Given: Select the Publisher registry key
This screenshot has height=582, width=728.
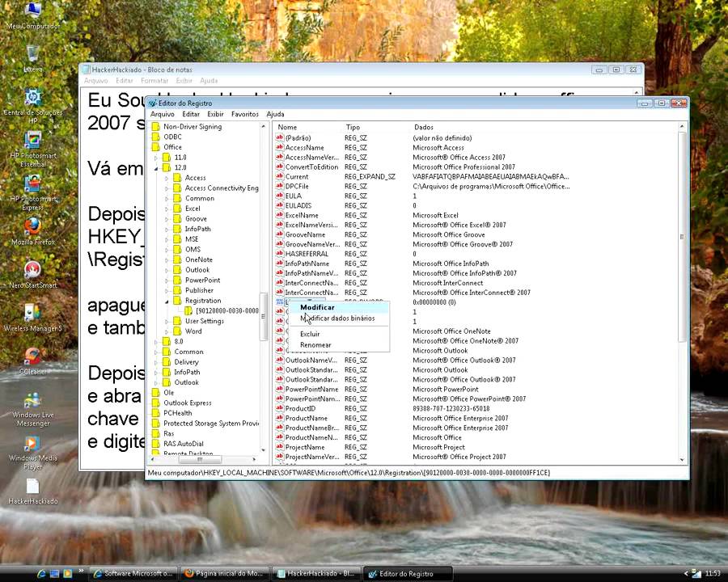Looking at the screenshot, I should pos(199,290).
